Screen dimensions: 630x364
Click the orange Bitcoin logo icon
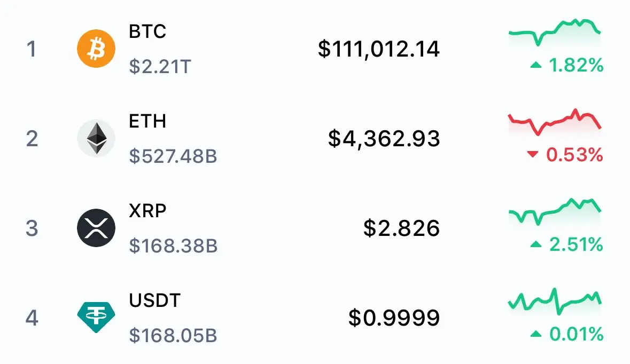pos(96,49)
